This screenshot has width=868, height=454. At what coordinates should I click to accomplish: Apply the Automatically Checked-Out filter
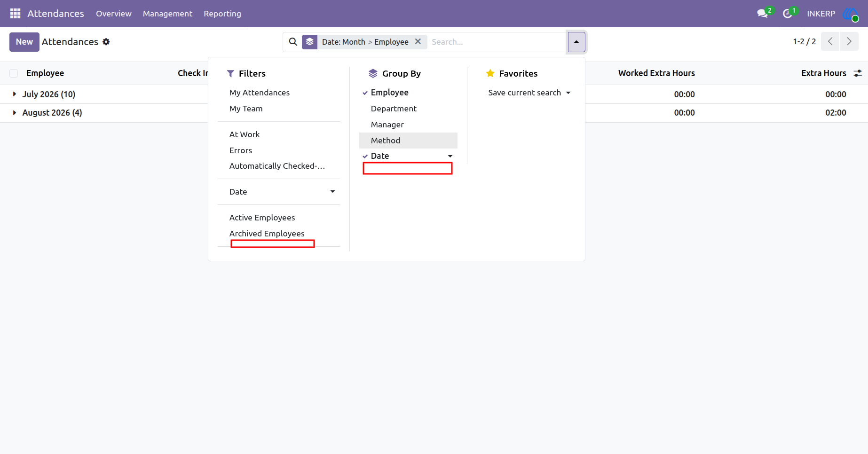279,166
